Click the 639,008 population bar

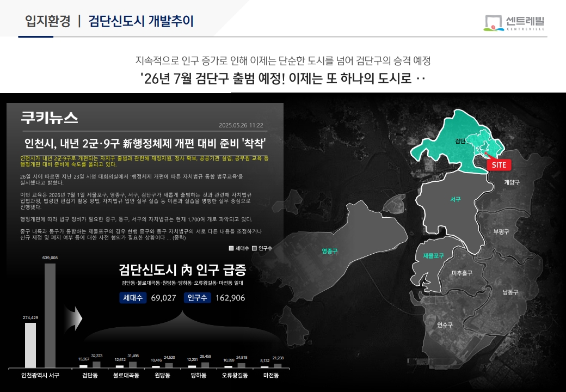tap(50, 315)
